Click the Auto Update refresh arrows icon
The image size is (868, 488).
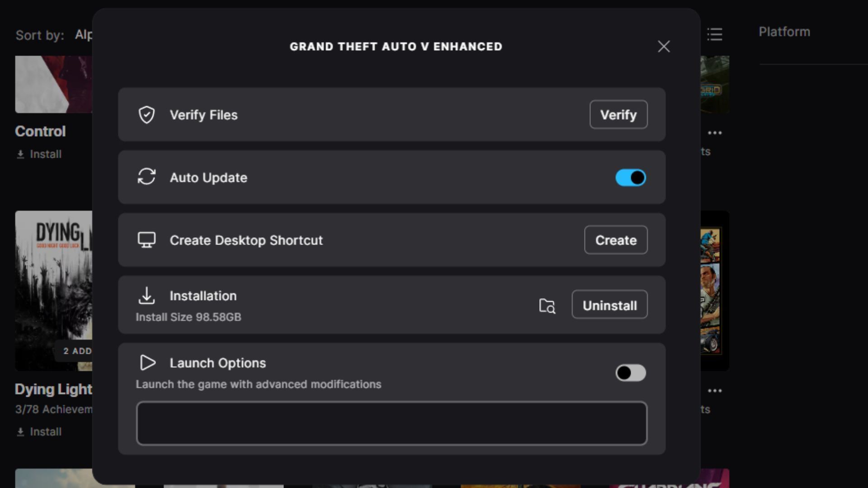pos(146,177)
